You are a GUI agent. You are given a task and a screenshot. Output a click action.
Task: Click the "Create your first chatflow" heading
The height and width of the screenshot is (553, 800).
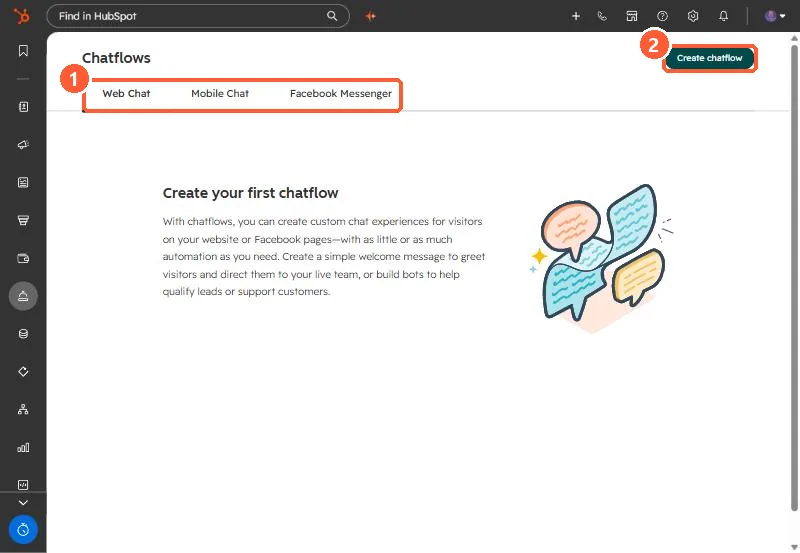click(x=250, y=193)
